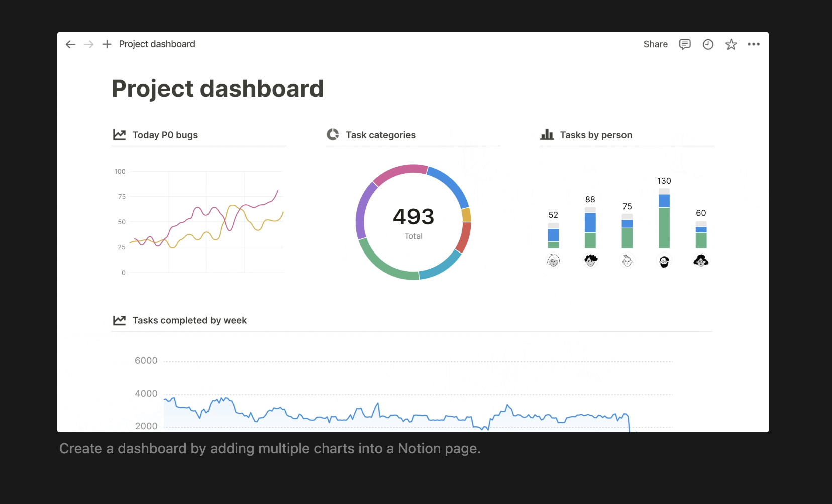The height and width of the screenshot is (504, 832).
Task: Click the large Project dashboard heading
Action: click(218, 89)
